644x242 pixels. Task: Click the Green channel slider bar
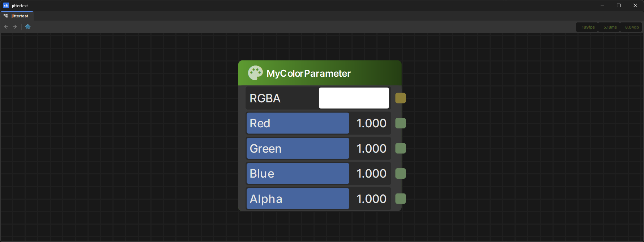point(298,148)
